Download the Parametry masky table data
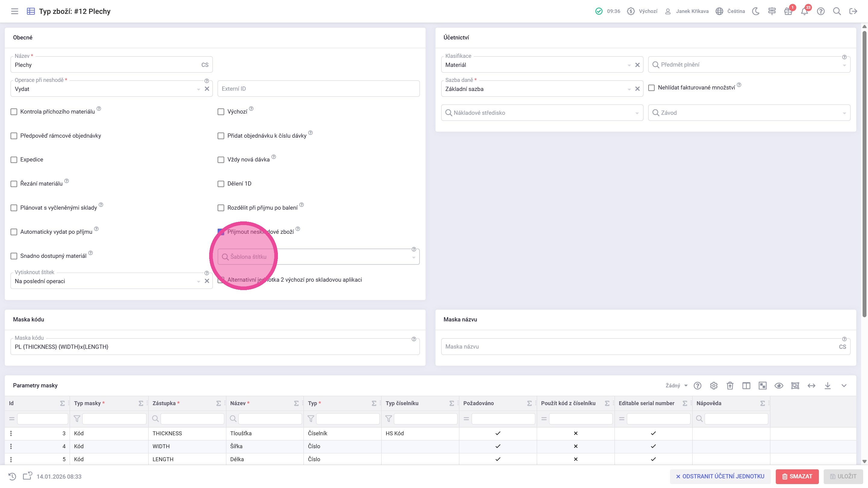Image resolution: width=868 pixels, height=488 pixels. click(828, 386)
